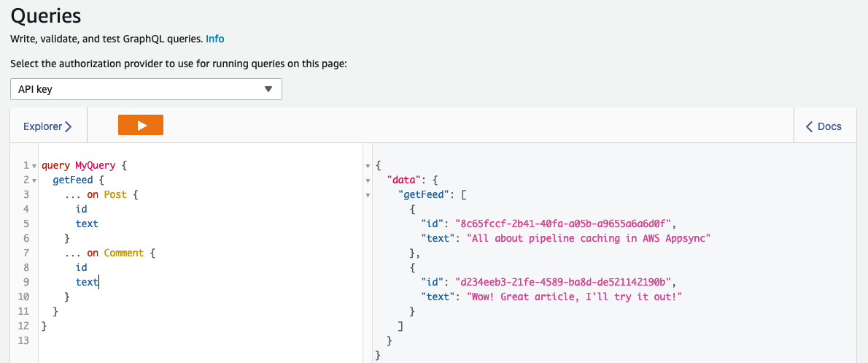Open the API key authorization dropdown

tap(146, 89)
